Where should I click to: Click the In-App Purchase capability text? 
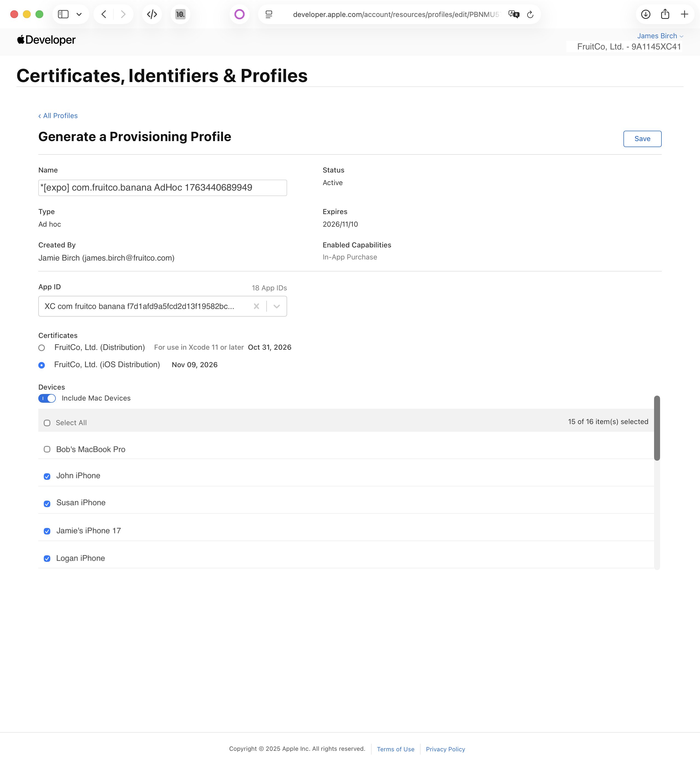pyautogui.click(x=350, y=257)
